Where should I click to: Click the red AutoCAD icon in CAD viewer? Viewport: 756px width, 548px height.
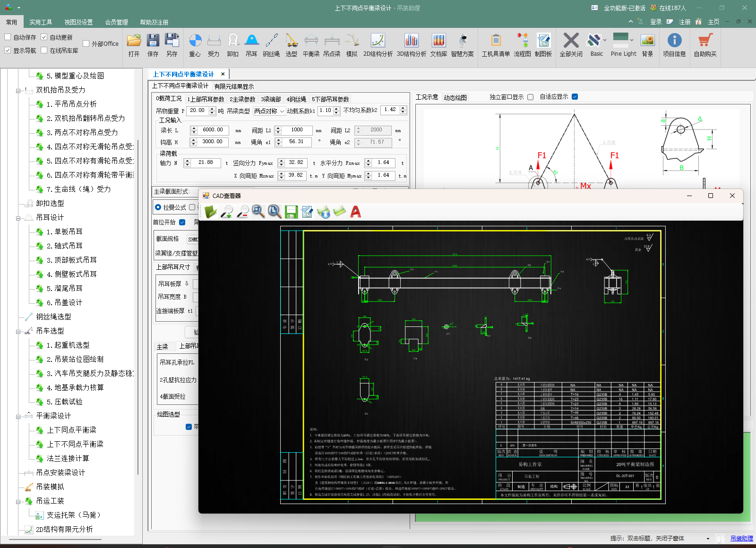pos(355,212)
